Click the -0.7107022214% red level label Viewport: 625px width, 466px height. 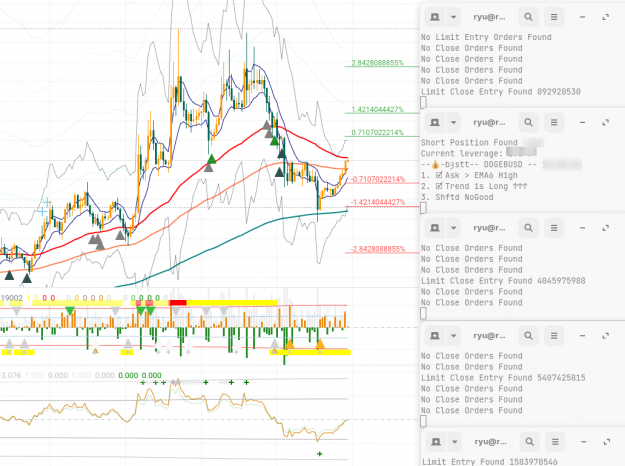pyautogui.click(x=378, y=179)
